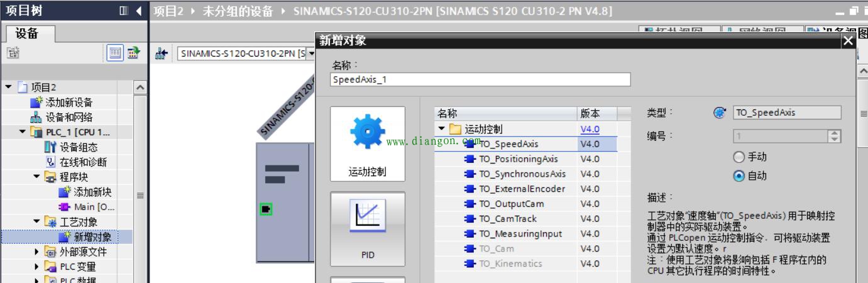Click the 添加新设备 icon in project tree
This screenshot has width=868, height=283.
[x=38, y=103]
